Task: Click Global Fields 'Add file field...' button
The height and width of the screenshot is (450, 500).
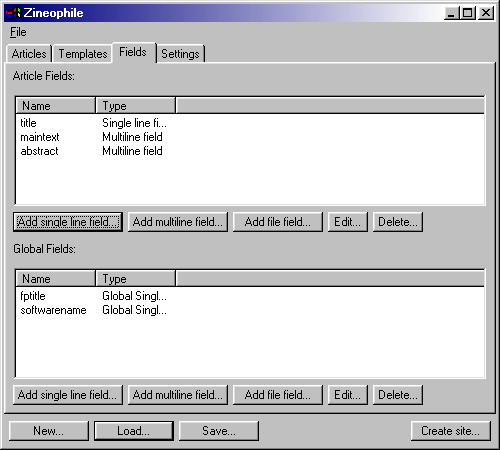Action: (x=278, y=395)
